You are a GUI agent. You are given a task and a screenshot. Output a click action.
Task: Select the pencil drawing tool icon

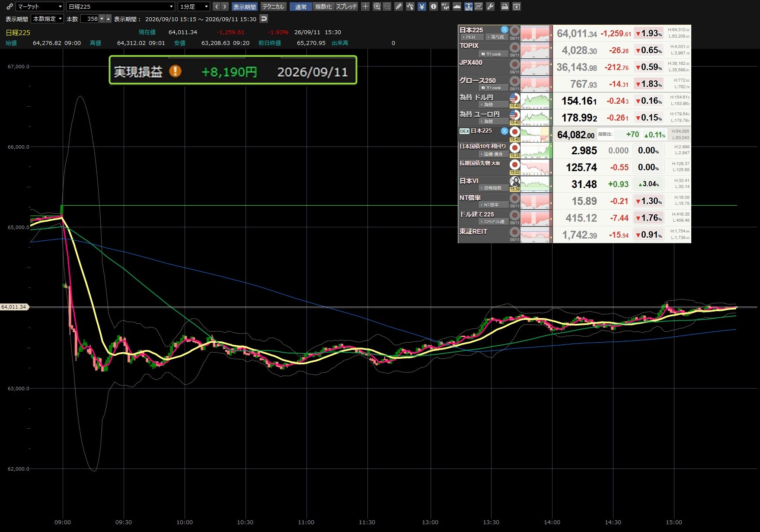(399, 6)
